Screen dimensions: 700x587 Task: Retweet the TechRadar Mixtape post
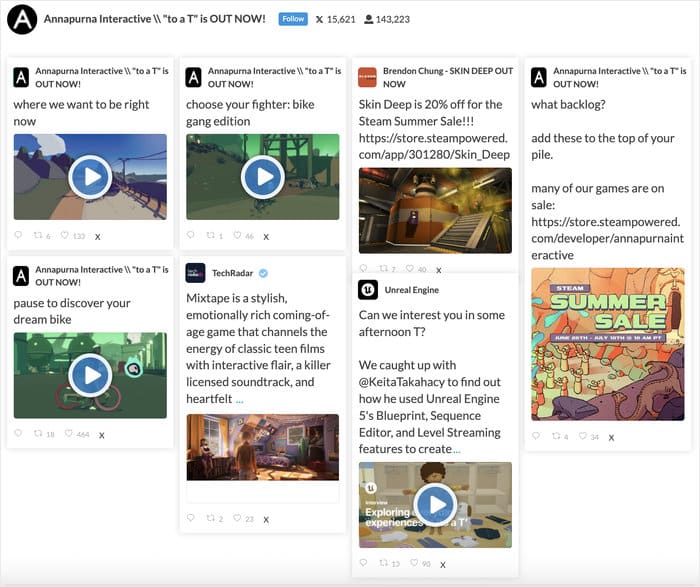211,517
